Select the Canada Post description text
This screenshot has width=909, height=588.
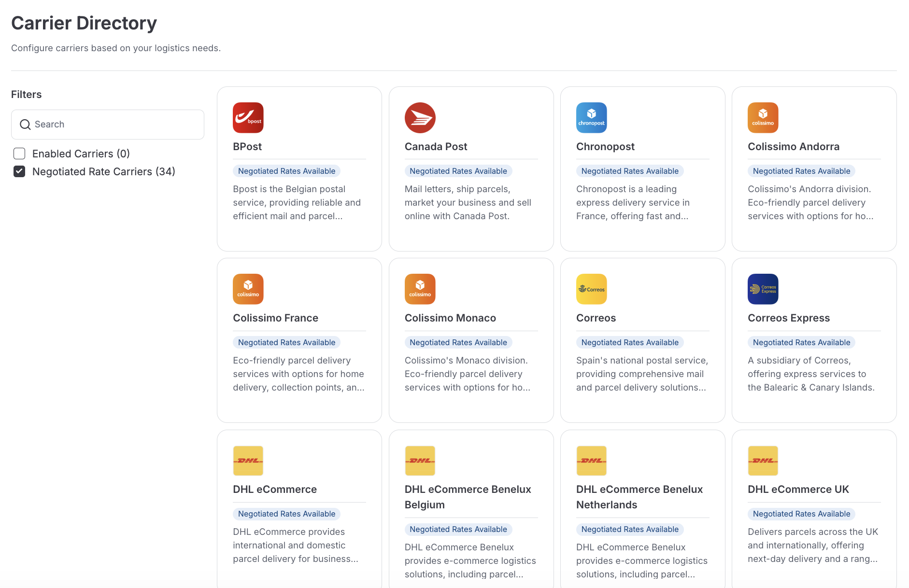(x=468, y=203)
